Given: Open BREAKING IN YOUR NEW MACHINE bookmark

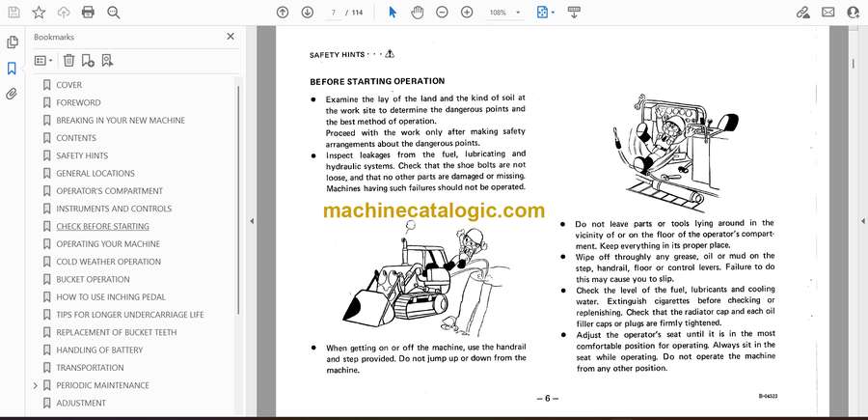Looking at the screenshot, I should (121, 121).
